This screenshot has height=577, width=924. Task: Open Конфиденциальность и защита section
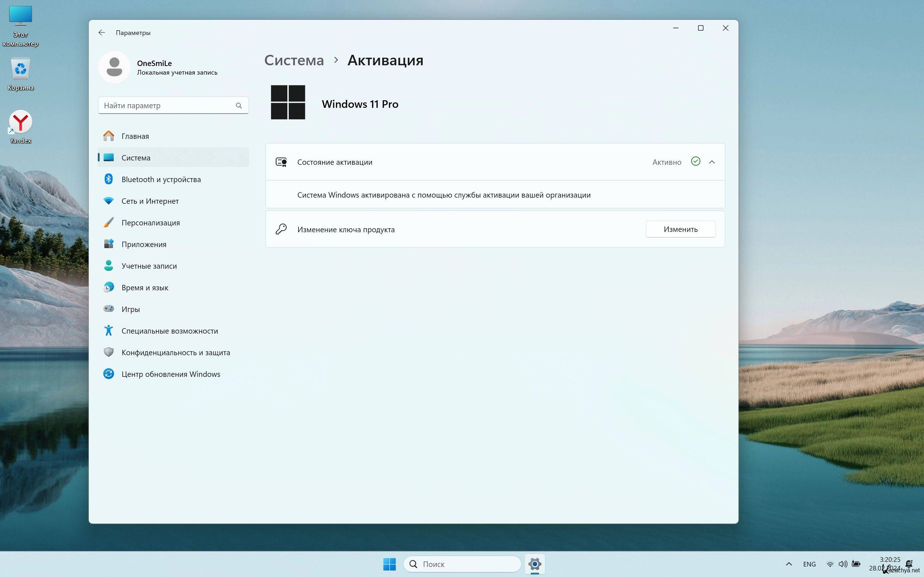pos(176,352)
